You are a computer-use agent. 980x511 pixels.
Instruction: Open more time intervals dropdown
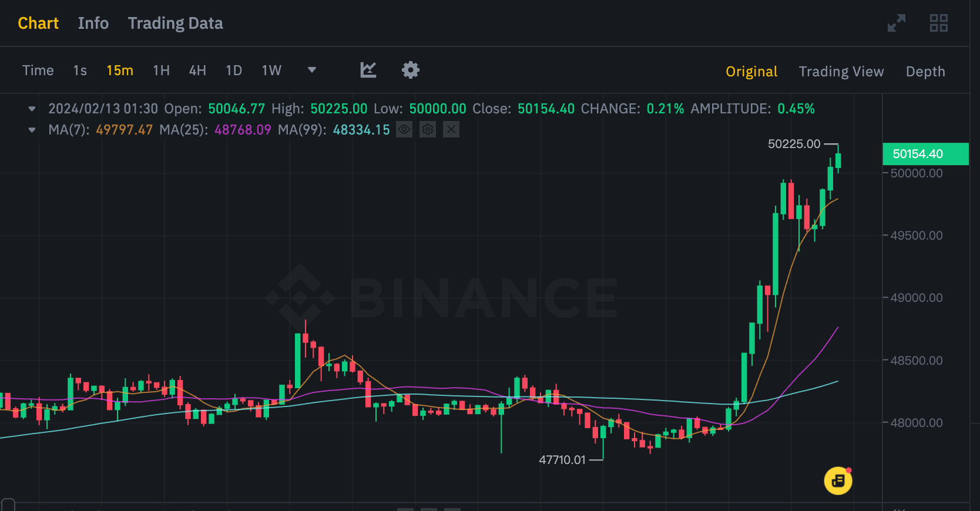[312, 70]
